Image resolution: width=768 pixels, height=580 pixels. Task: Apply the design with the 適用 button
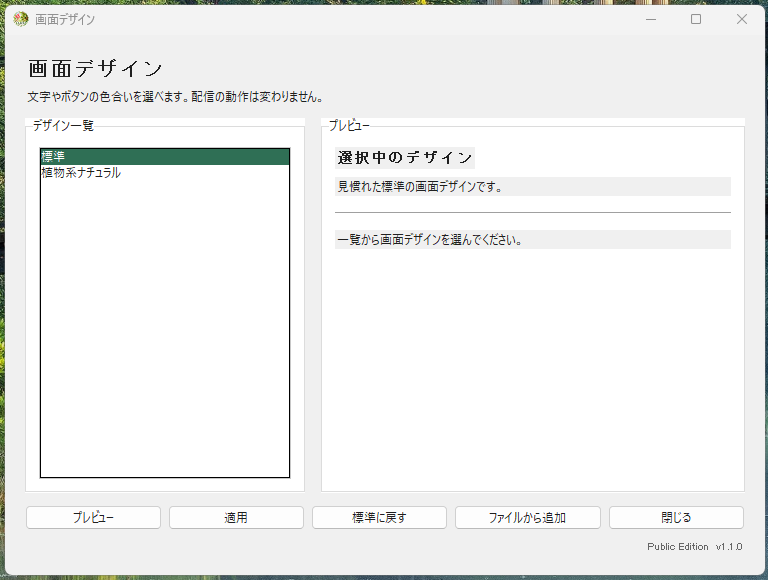(x=236, y=517)
